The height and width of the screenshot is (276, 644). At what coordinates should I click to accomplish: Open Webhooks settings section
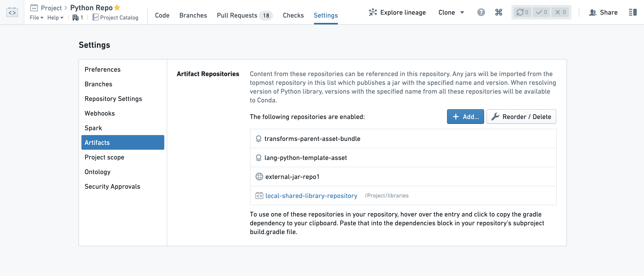pyautogui.click(x=123, y=113)
